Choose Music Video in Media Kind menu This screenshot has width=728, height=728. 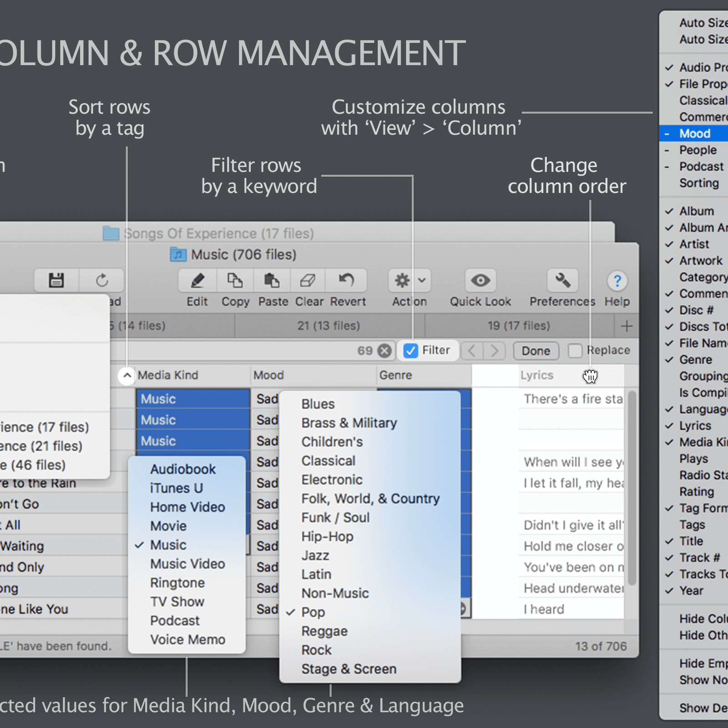(187, 564)
